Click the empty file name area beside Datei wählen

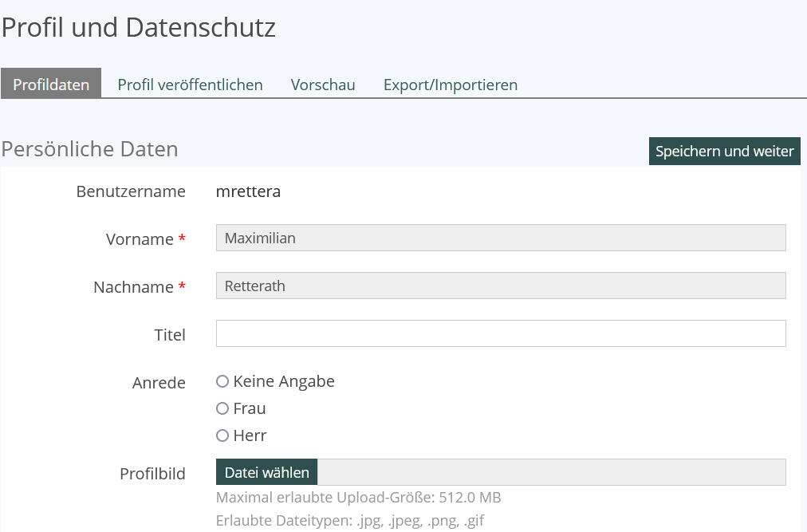pos(550,472)
